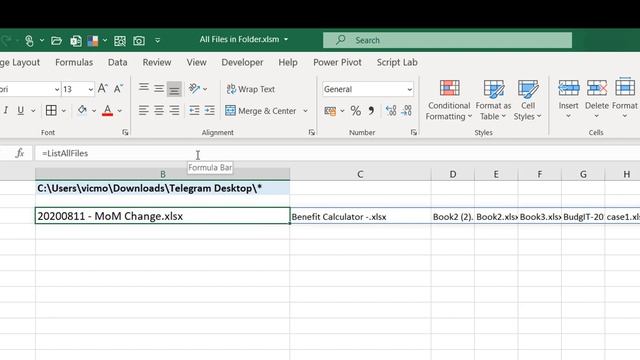
Task: Open Conditional Formatting menu
Action: coord(449,100)
